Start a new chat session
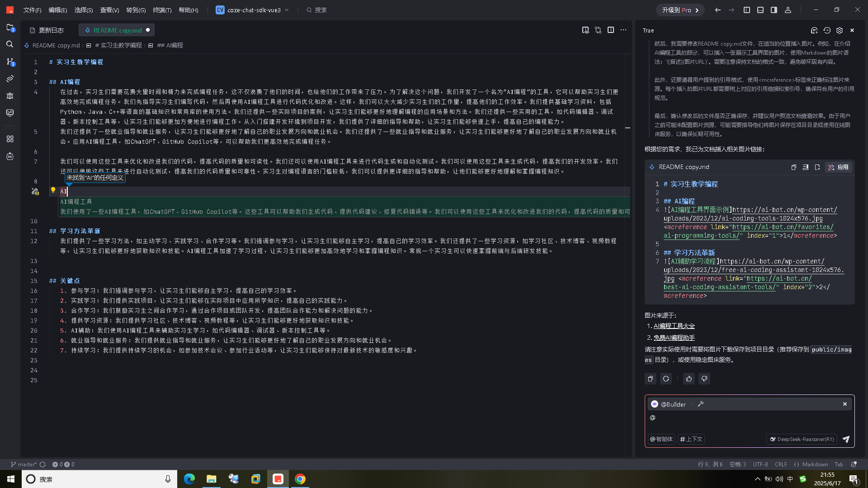Screen dimensions: 868x488 pyautogui.click(x=814, y=30)
